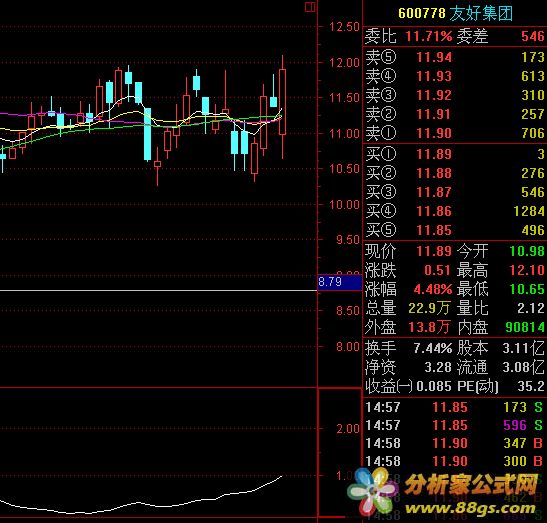Click the white horizontal line below the candles

point(158,290)
